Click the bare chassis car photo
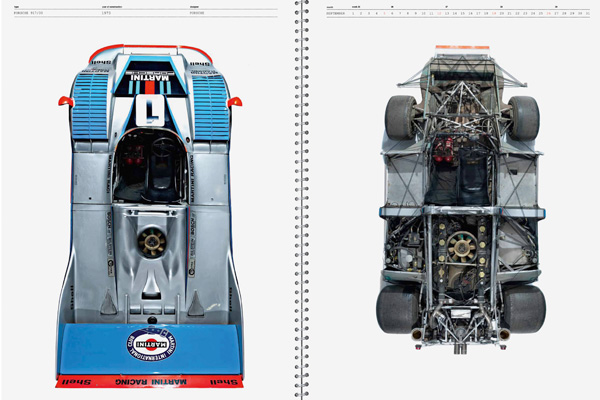Screen dimensions: 600x400 click(x=461, y=199)
